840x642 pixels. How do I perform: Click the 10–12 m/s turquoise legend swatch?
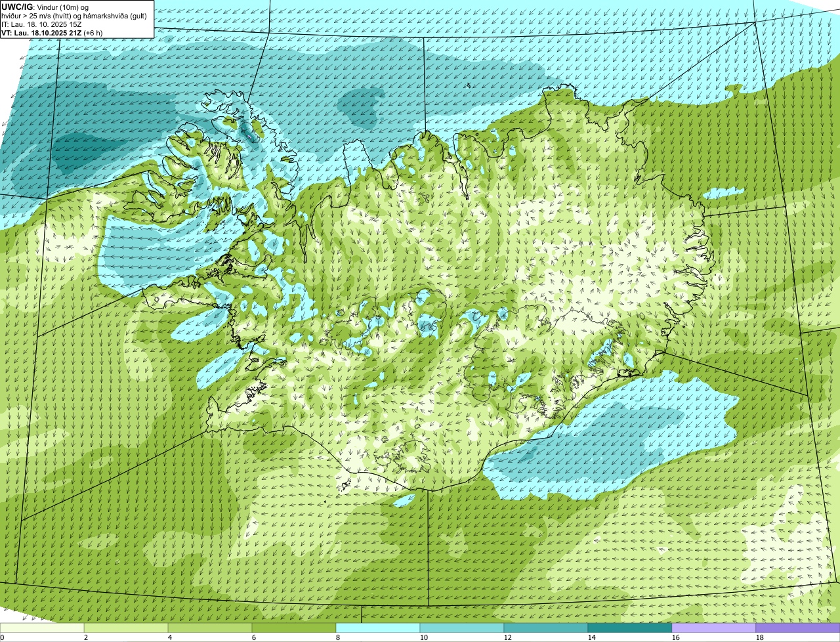point(462,628)
